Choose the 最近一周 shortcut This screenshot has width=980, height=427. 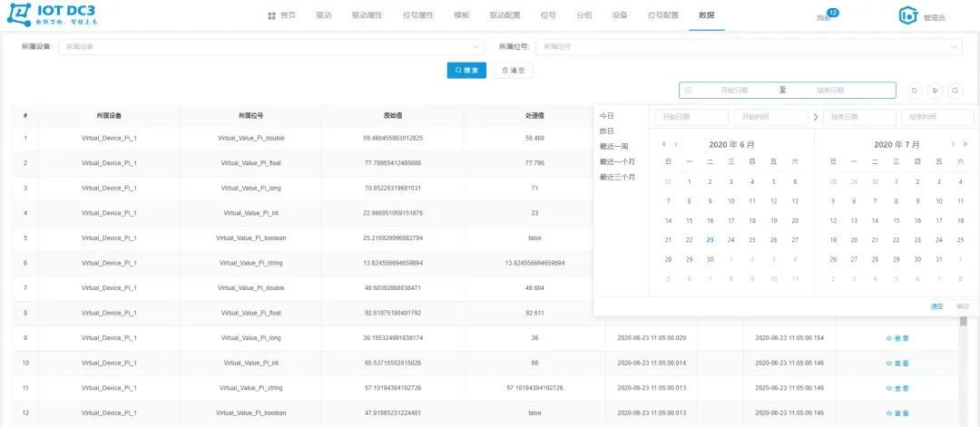(613, 147)
